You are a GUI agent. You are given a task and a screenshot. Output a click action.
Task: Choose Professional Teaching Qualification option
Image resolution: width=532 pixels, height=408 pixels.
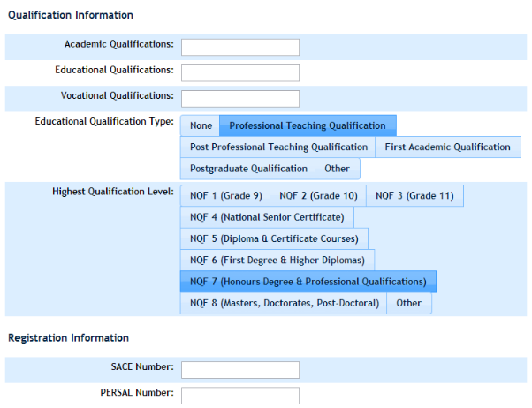tap(308, 125)
